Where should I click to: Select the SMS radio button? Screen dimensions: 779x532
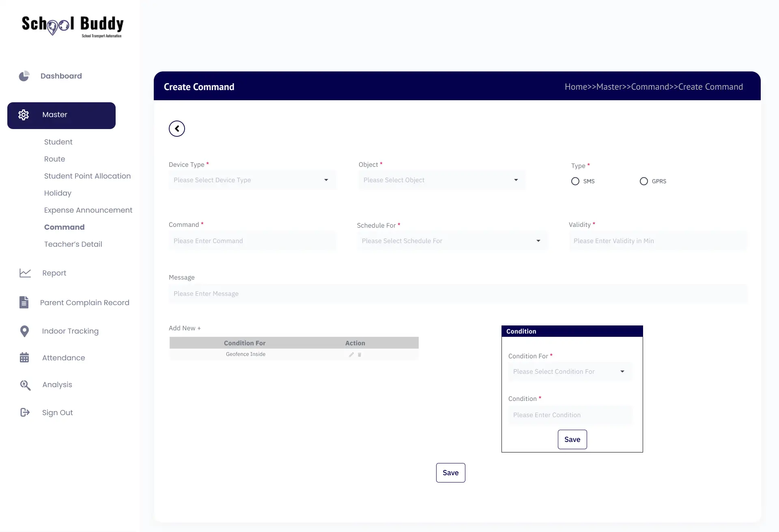pyautogui.click(x=575, y=181)
